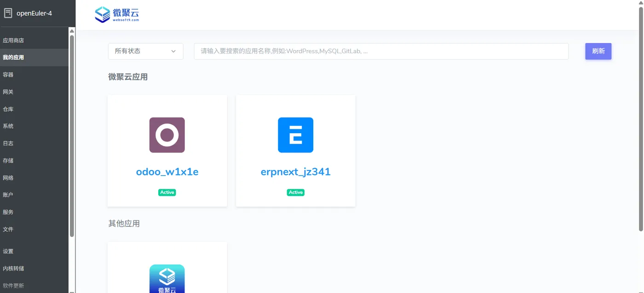Viewport: 644px width, 293px height.
Task: Focus the app name search field
Action: tap(381, 51)
